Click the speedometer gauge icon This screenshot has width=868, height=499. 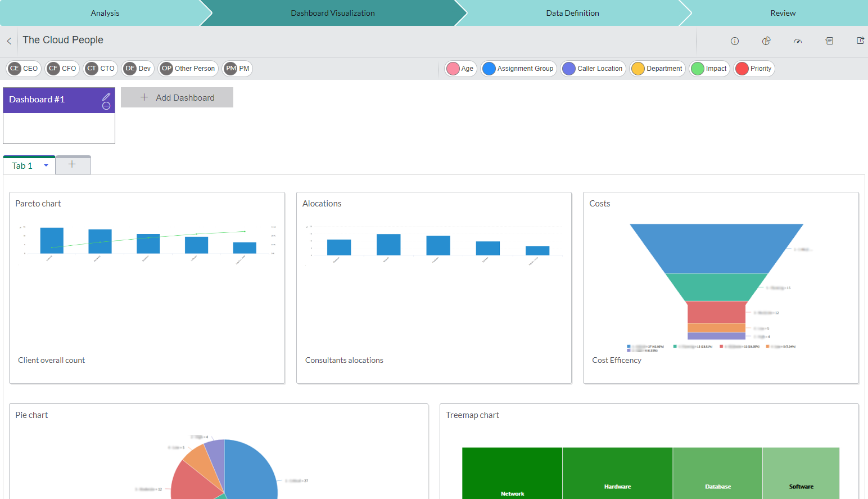pyautogui.click(x=797, y=41)
